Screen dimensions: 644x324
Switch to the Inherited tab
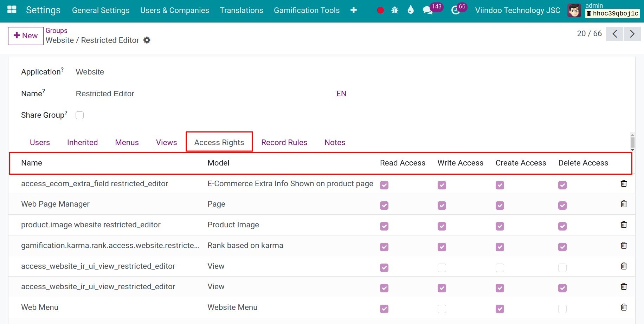83,142
